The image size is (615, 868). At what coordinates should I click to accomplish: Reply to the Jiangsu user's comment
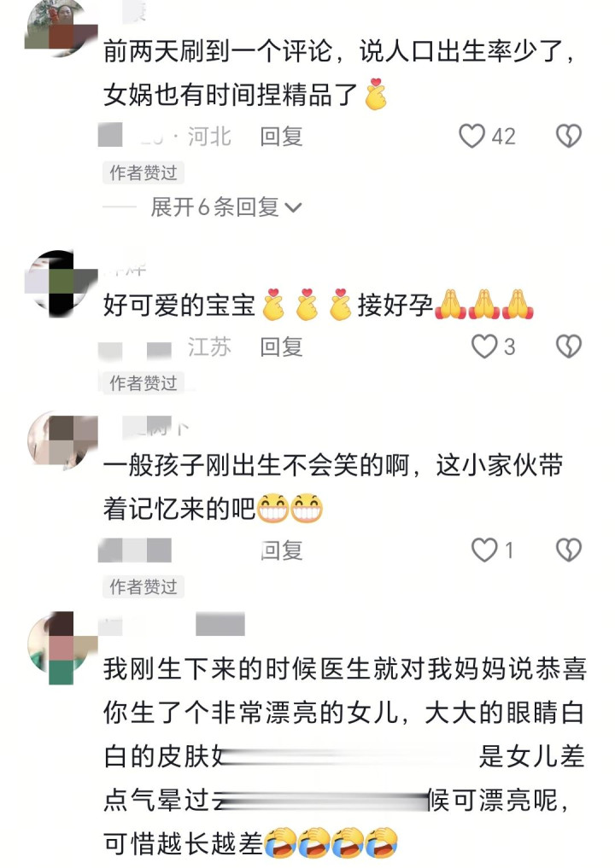coord(282,347)
